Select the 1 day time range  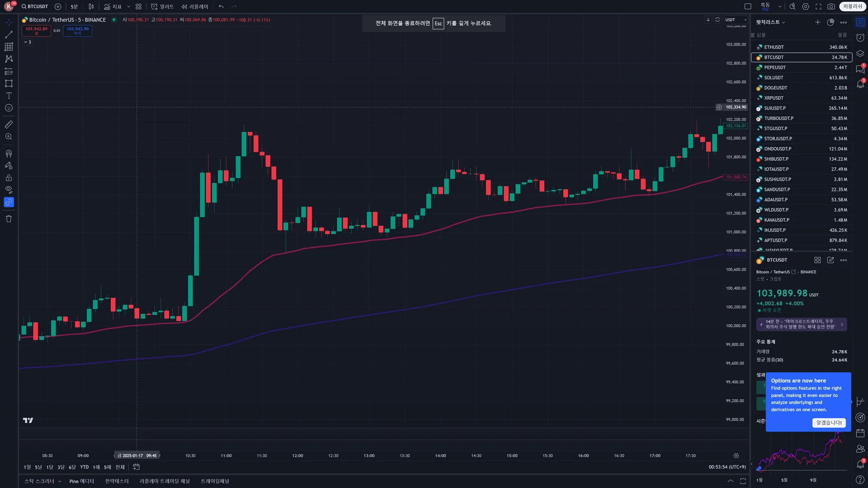(27, 467)
